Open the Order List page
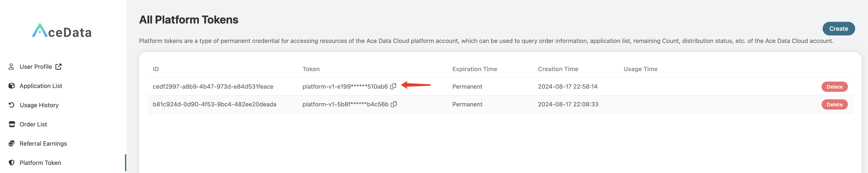The image size is (868, 173). coord(33,124)
